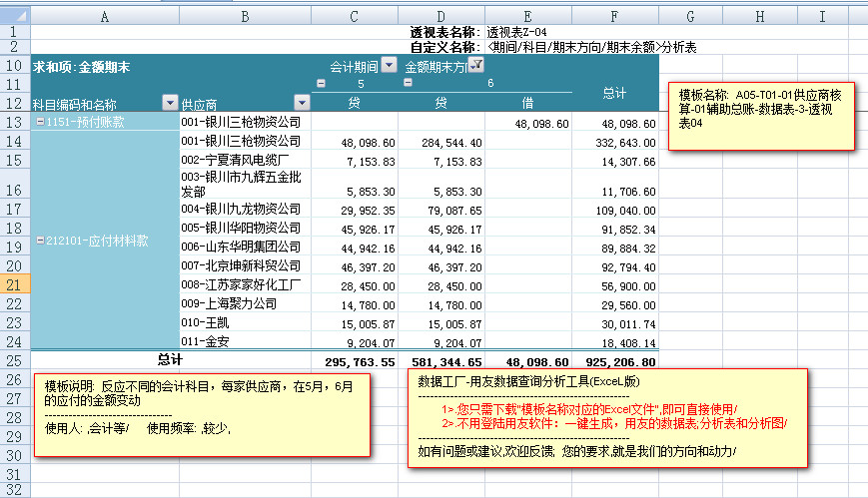This screenshot has height=498, width=868.
Task: Click the Select All corner box
Action: (x=15, y=17)
